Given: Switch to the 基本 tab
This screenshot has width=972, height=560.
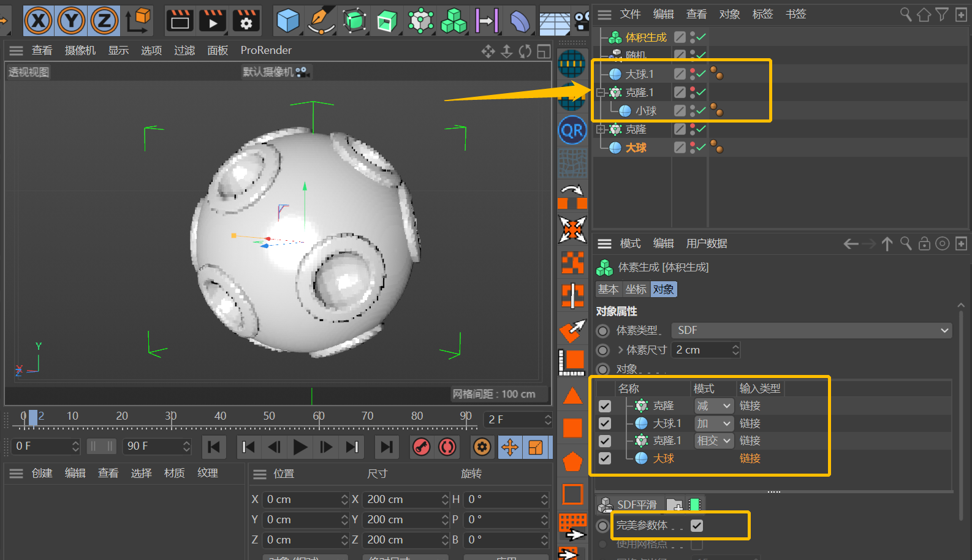Looking at the screenshot, I should (609, 289).
